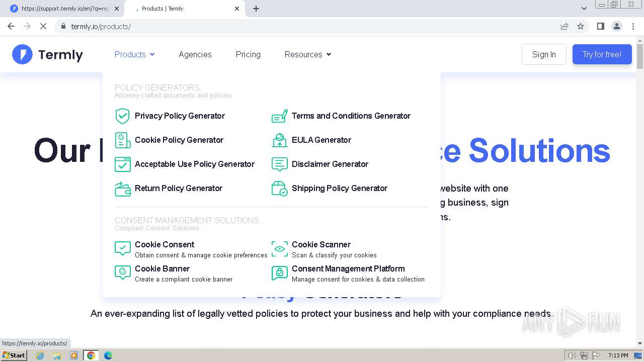Click the Privacy Policy Generator shield icon
Image resolution: width=644 pixels, height=362 pixels.
[122, 116]
